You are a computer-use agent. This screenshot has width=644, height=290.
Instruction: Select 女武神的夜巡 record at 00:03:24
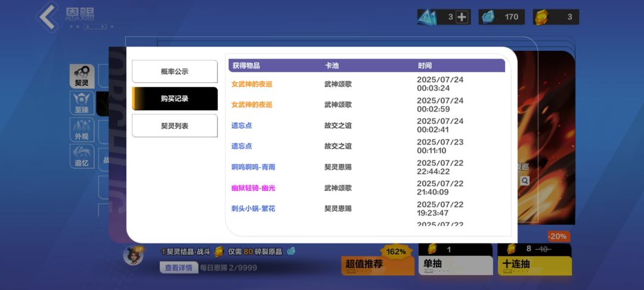coord(252,84)
